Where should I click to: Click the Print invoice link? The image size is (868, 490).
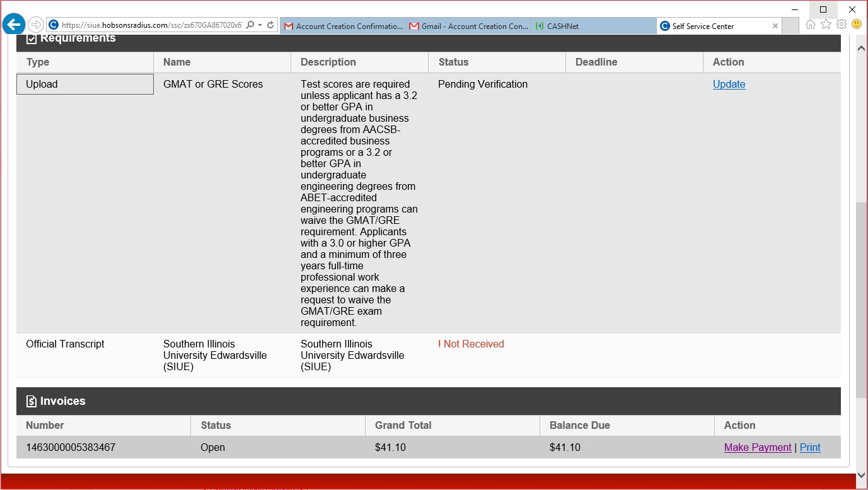pos(810,448)
